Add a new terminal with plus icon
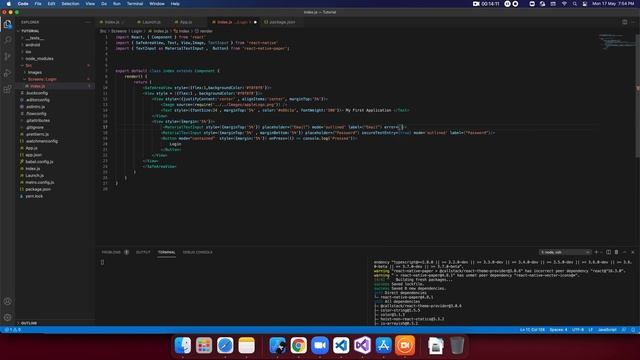Screen dimensions: 640x360 pos(596,252)
